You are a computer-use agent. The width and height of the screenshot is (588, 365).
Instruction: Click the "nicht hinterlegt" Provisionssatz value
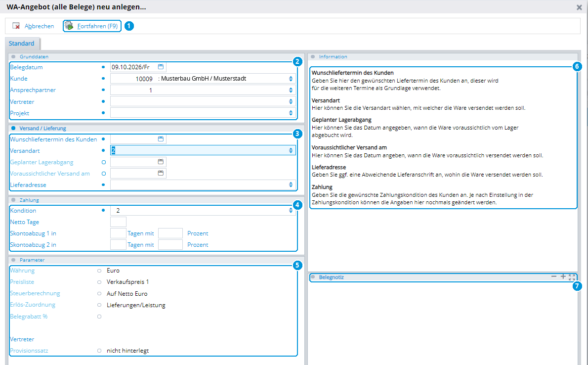[x=128, y=350]
